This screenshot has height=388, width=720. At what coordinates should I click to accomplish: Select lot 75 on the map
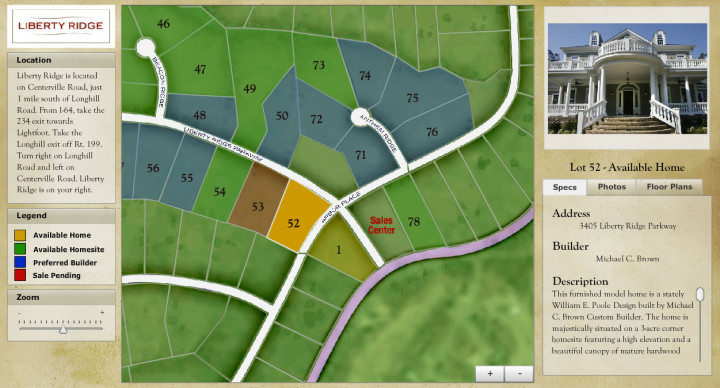coord(412,98)
